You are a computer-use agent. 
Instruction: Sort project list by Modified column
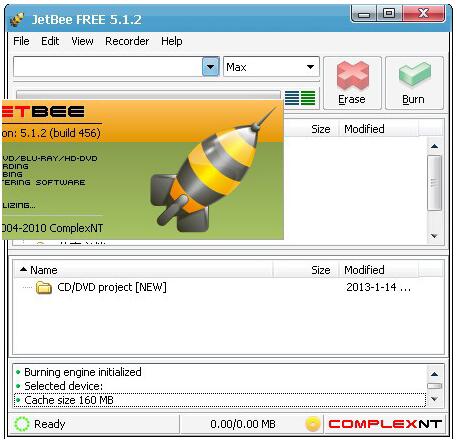378,270
